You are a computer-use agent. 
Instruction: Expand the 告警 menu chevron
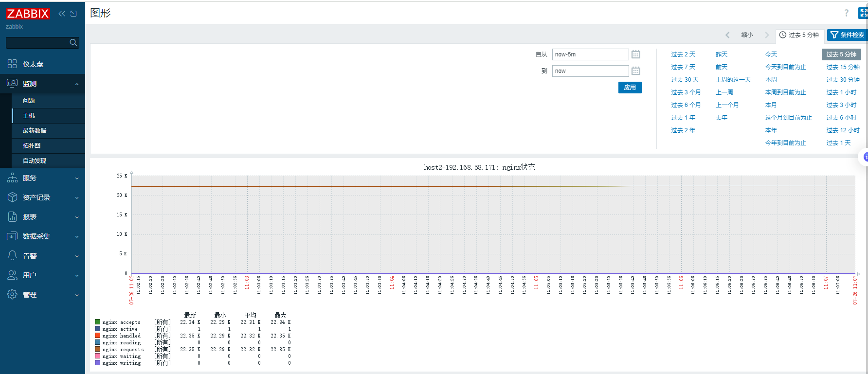(77, 256)
